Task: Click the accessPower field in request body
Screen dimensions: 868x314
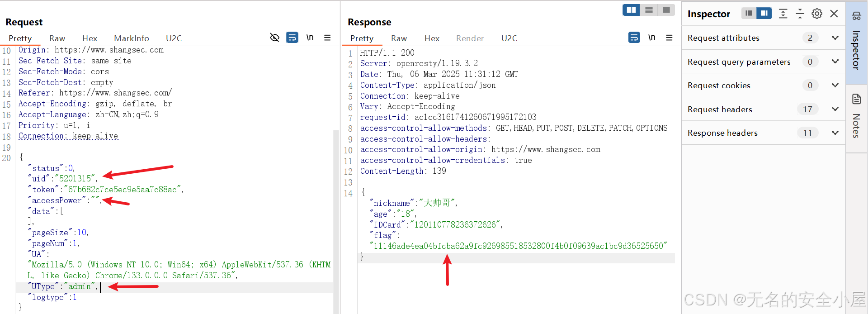Action: [64, 200]
